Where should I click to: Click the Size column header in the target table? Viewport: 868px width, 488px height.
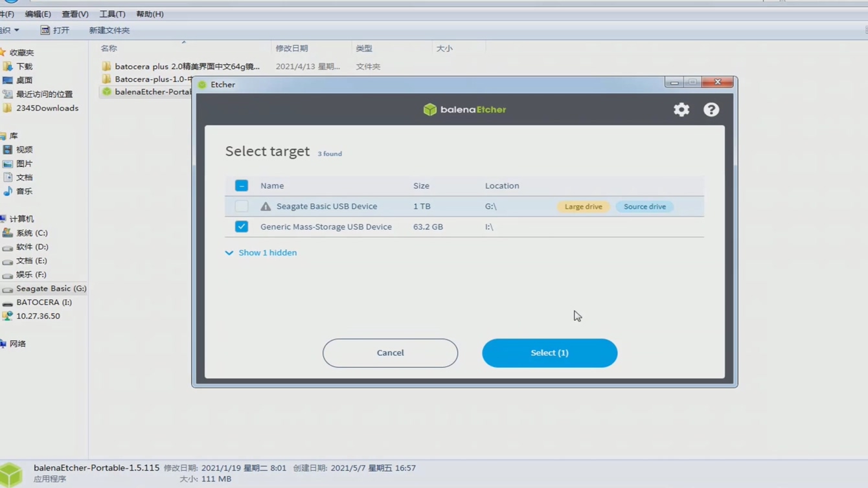(x=421, y=186)
